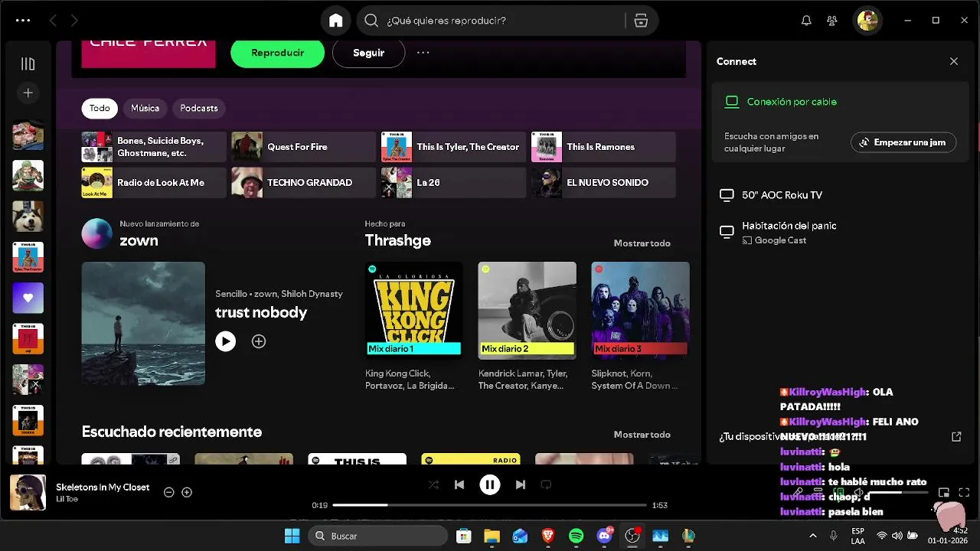Open Windows Start menu
Viewport: 980px width, 551px height.
(x=292, y=536)
